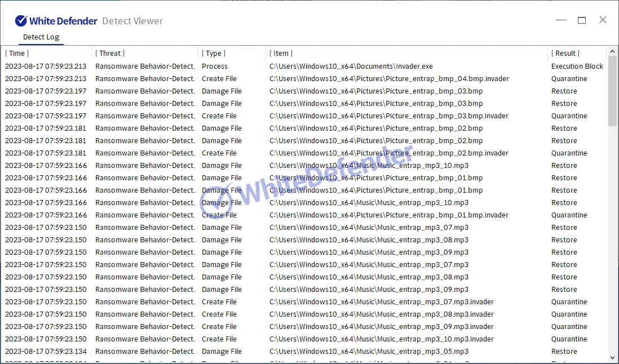Click the Result column header
The width and height of the screenshot is (619, 364).
coord(565,54)
